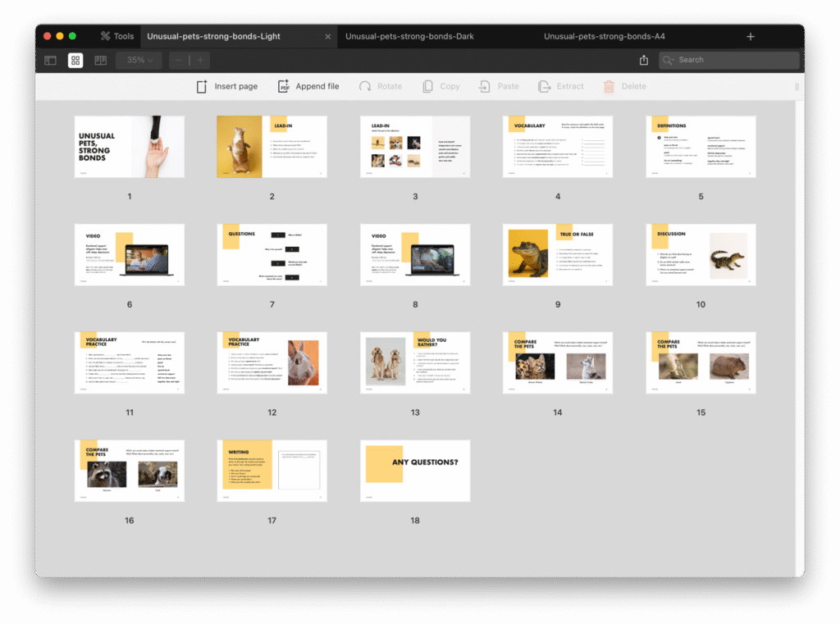Click the Insert page button

[x=227, y=86]
